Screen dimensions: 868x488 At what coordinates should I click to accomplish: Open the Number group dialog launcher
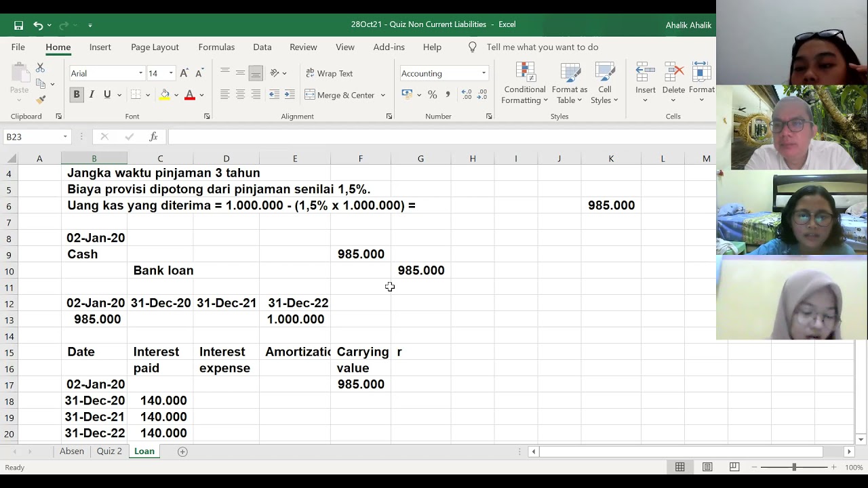489,117
